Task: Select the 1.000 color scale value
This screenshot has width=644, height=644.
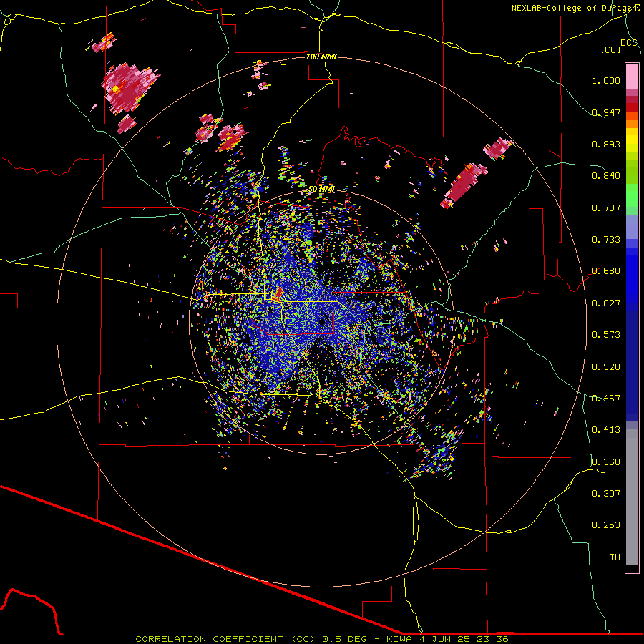Action: click(x=606, y=80)
